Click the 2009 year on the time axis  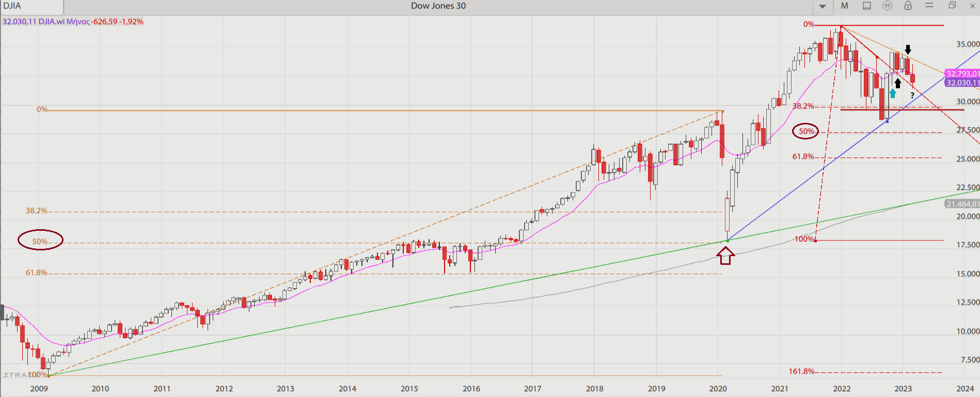coord(39,389)
